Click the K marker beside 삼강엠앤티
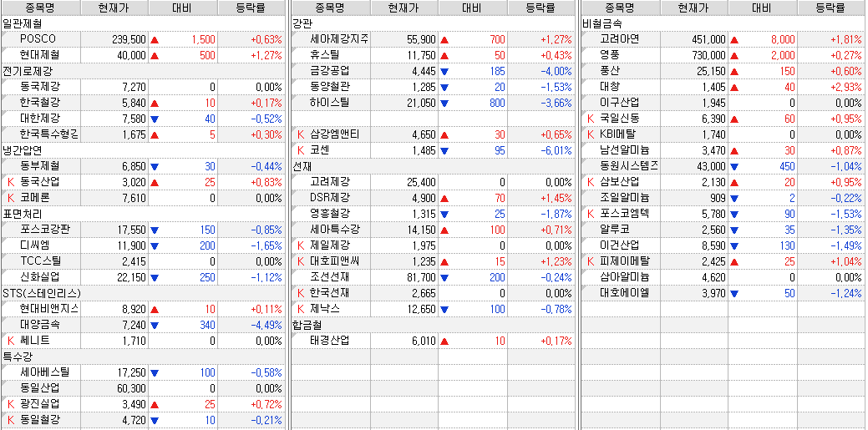The height and width of the screenshot is (430, 868). (301, 134)
